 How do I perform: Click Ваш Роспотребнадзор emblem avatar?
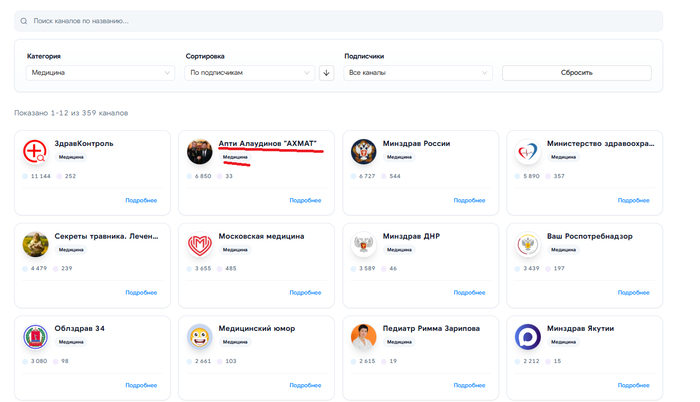click(x=528, y=244)
